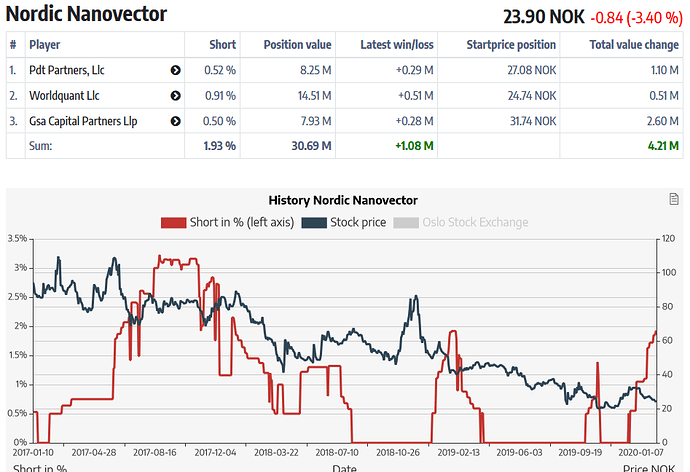Click the 2018-10-26 date axis label
Image resolution: width=690 pixels, height=472 pixels.
[398, 453]
